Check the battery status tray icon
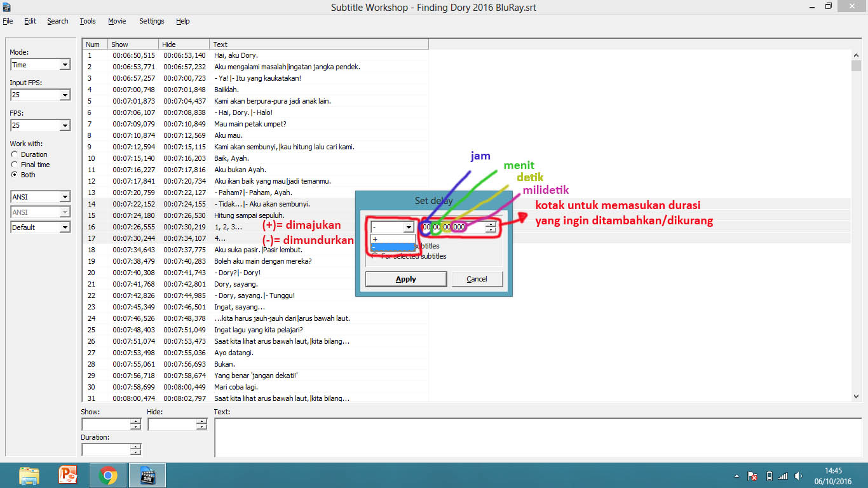Image resolution: width=868 pixels, height=488 pixels. point(769,476)
